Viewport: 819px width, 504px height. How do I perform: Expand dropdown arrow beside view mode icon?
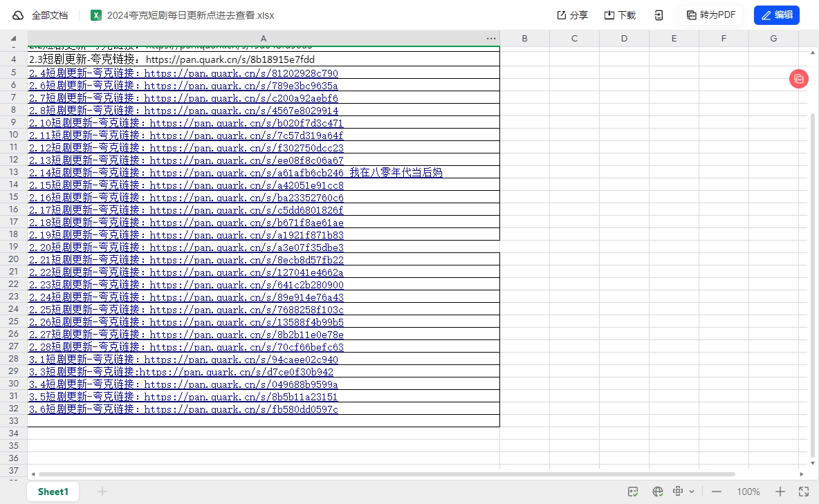pos(692,492)
